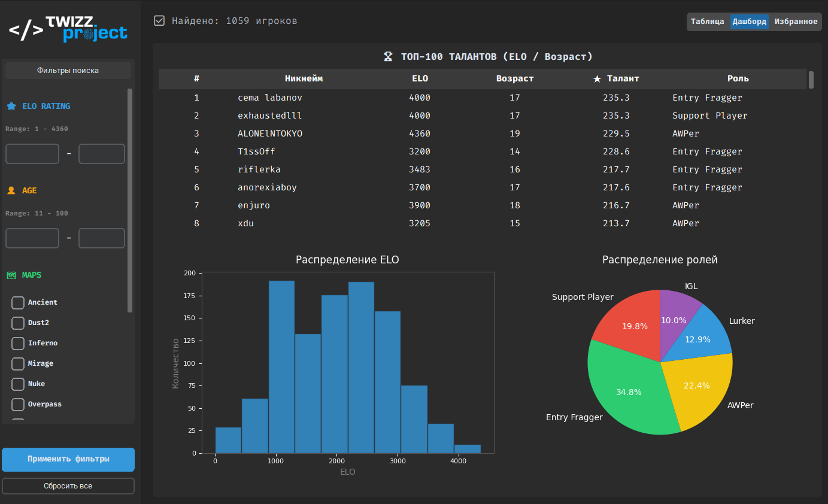Click the MAPS map icon
This screenshot has height=504, width=828.
coord(11,275)
